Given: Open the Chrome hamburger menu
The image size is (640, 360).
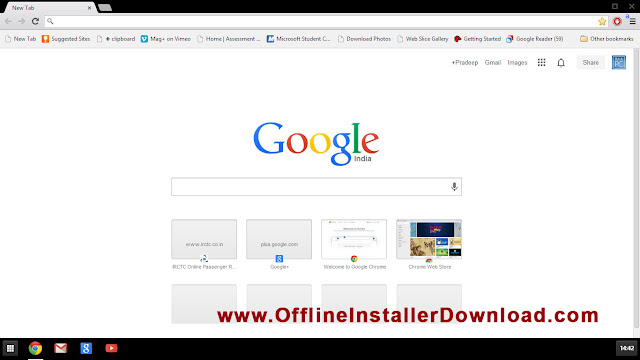Looking at the screenshot, I should coord(632,22).
